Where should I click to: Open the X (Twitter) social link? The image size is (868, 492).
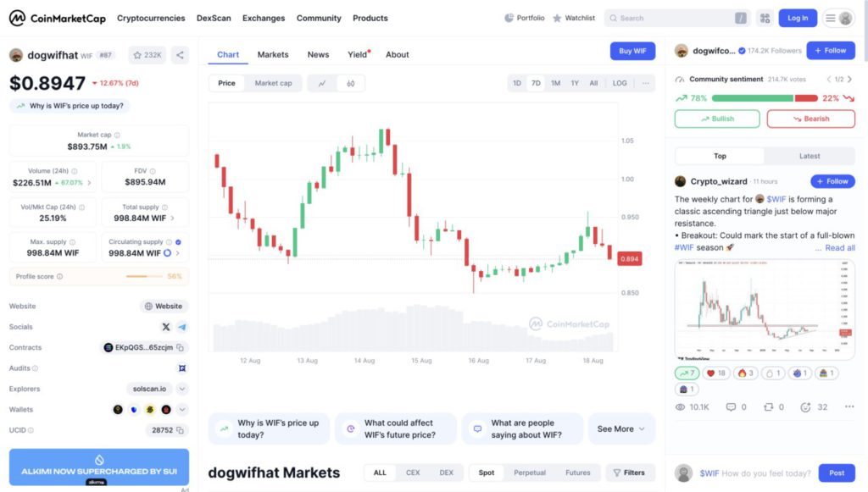166,327
